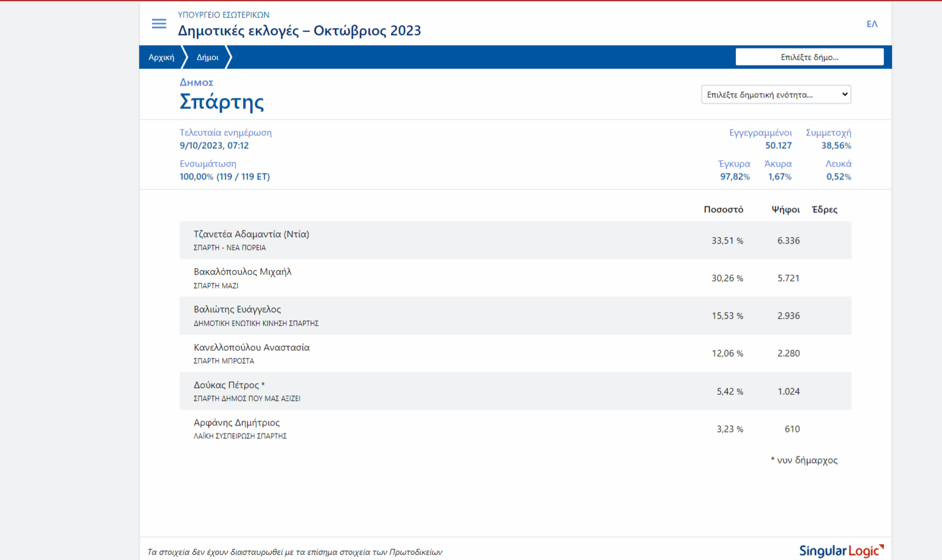Click the Σπάρτης municipality heading
The width and height of the screenshot is (942, 560).
click(221, 102)
